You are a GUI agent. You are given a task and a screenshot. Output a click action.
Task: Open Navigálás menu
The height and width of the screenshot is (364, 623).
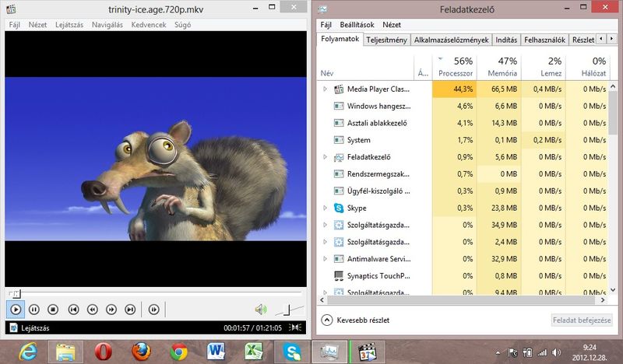click(107, 25)
